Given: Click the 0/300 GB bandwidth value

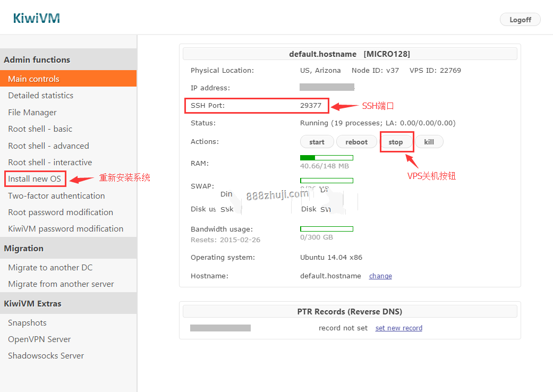Looking at the screenshot, I should coord(317,237).
